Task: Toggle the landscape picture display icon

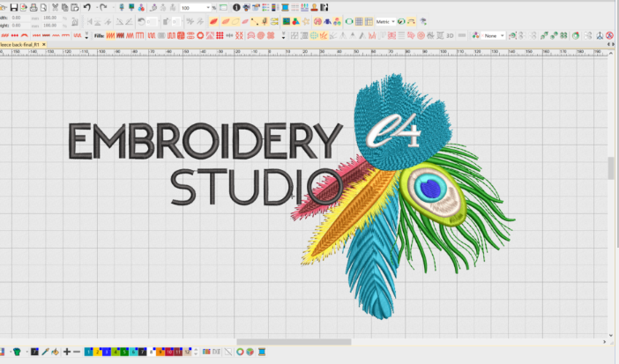Action: click(x=287, y=22)
